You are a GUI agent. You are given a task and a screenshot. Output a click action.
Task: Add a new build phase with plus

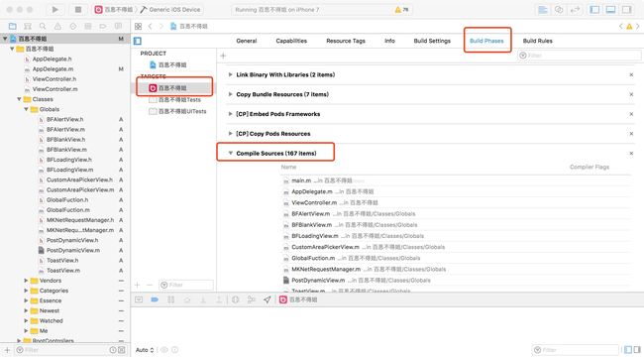223,56
